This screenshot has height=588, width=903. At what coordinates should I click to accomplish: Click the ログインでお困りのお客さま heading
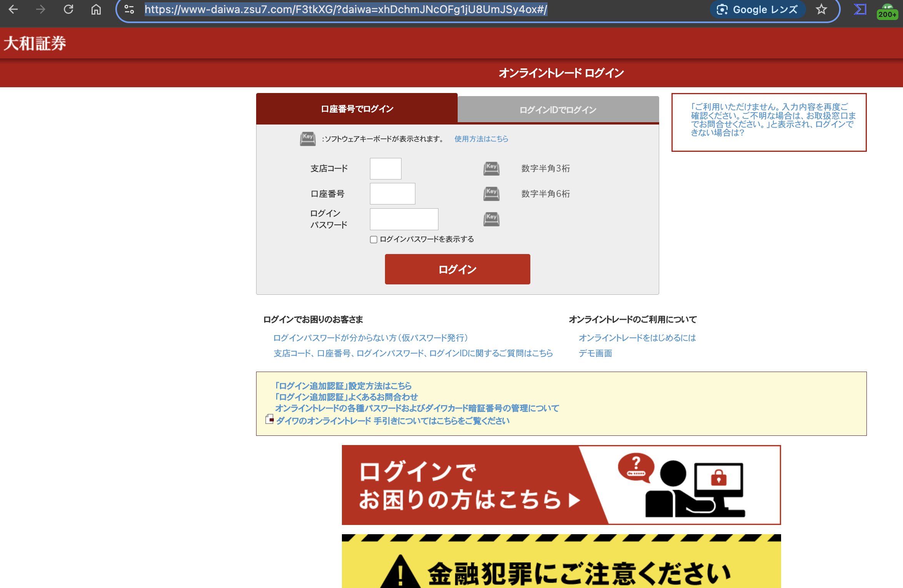tap(313, 319)
